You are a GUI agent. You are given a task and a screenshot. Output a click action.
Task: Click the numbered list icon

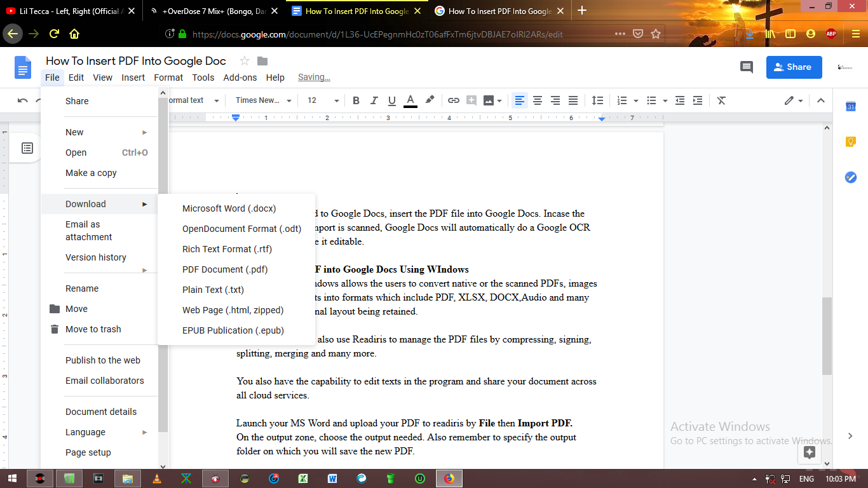tap(622, 100)
